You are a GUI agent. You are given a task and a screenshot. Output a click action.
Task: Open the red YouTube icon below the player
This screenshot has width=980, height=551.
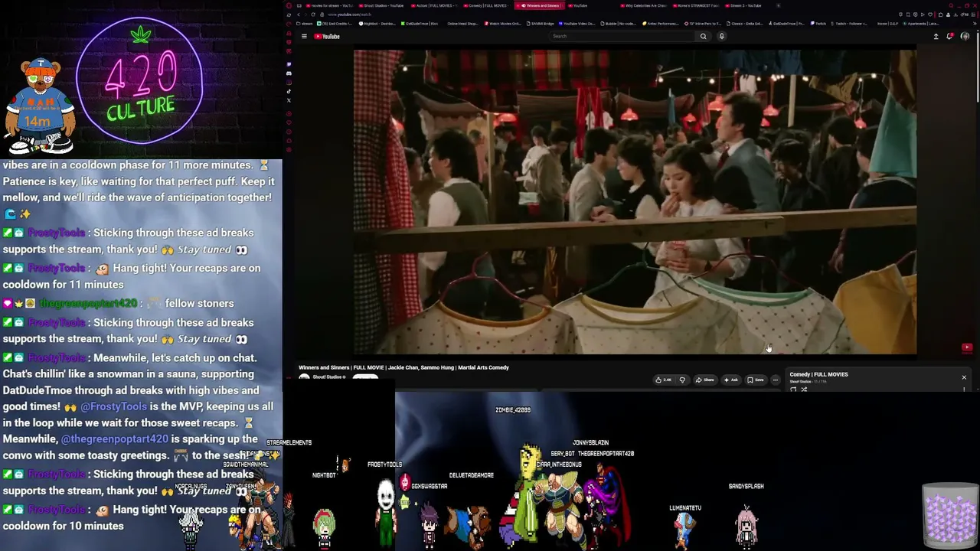pyautogui.click(x=967, y=347)
